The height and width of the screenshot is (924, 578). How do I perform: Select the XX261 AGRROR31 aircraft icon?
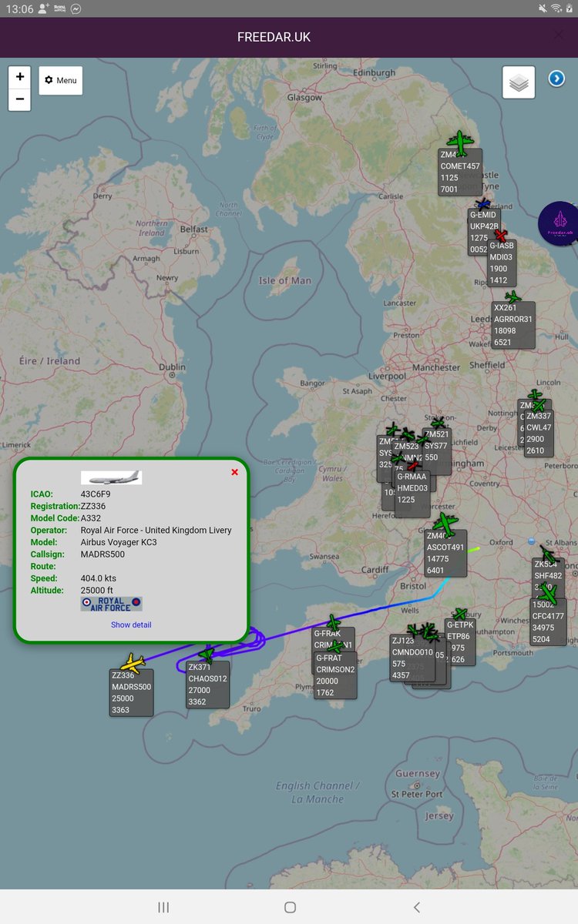click(x=512, y=296)
